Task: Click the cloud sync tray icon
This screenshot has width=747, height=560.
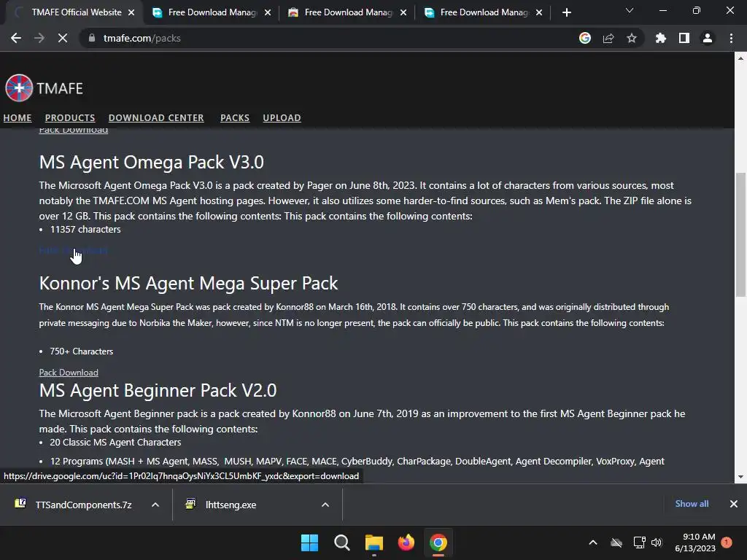Action: (616, 542)
